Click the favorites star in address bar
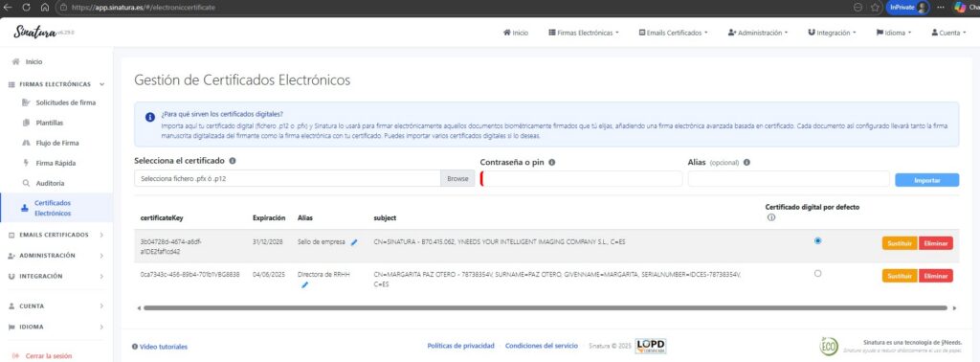Screen dimensions: 980x362 [x=876, y=7]
